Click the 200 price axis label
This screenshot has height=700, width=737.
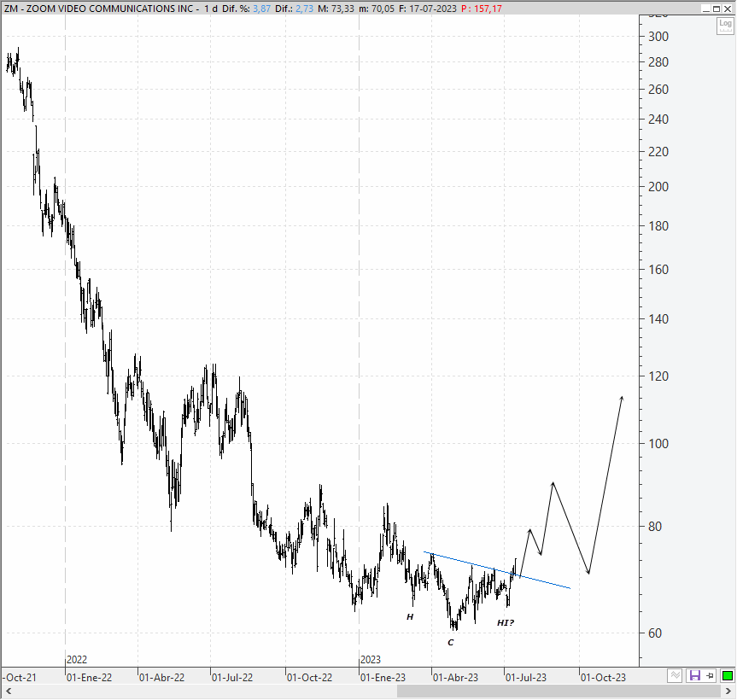(658, 187)
